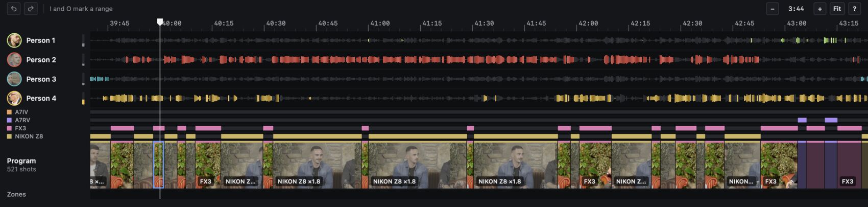The width and height of the screenshot is (868, 207).
Task: Zoom out timeline with minus button
Action: pyautogui.click(x=773, y=9)
